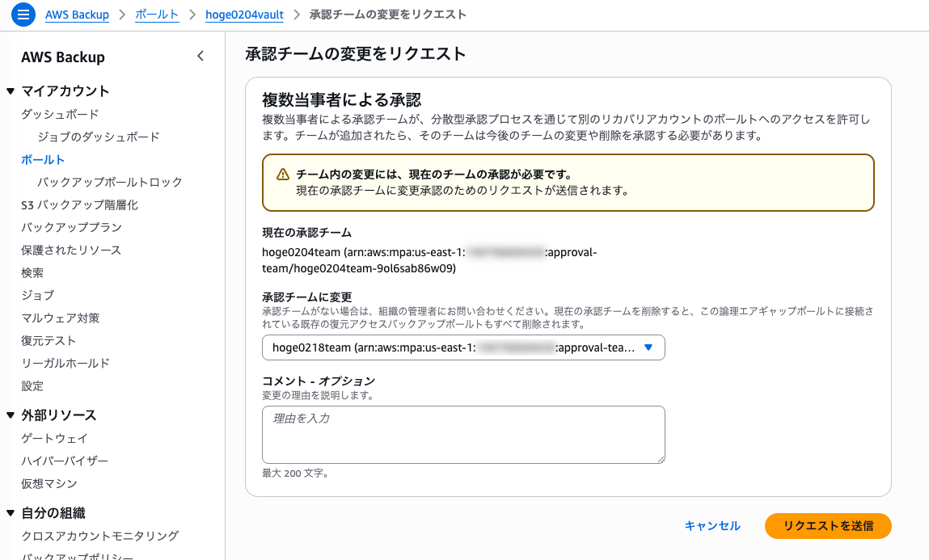Open クロスアカウントモニタリング sidebar item
This screenshot has height=560, width=929.
point(99,537)
